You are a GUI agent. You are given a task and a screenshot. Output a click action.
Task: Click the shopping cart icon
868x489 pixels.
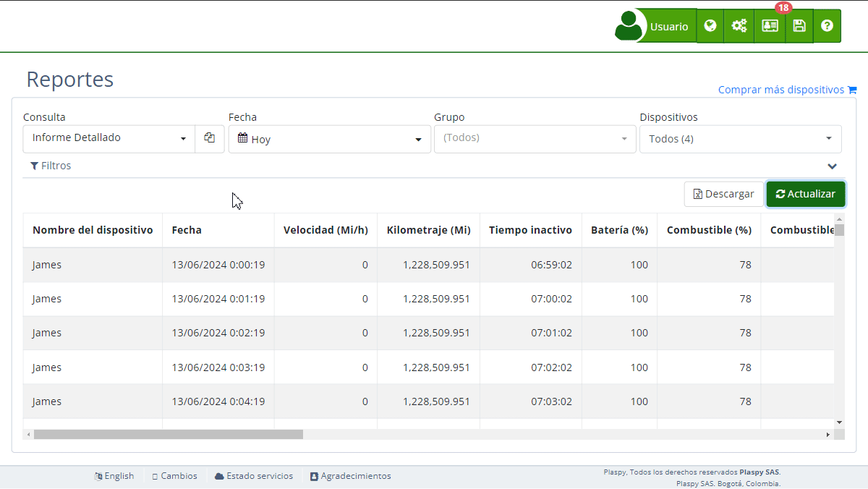[852, 90]
